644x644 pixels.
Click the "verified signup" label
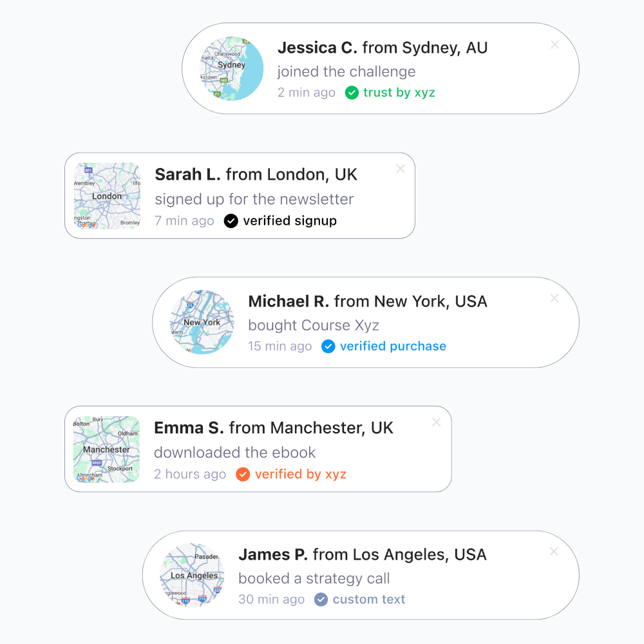[290, 221]
